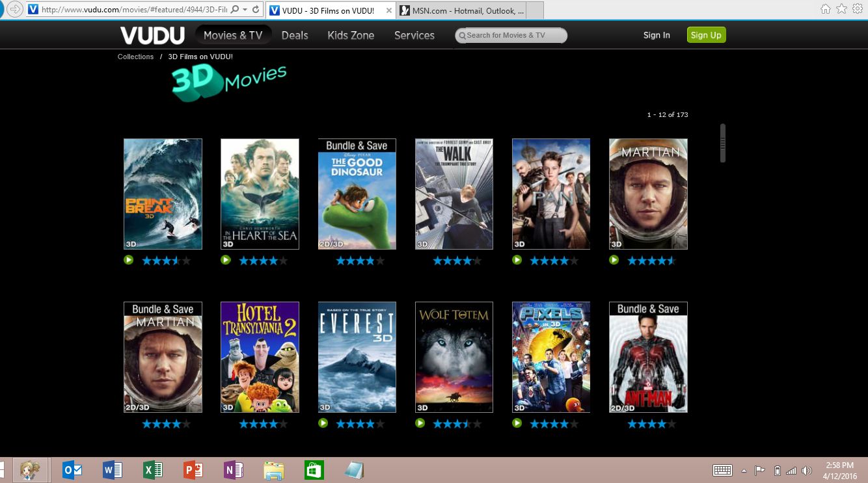Open Hotel Transylvania 2 poster
The height and width of the screenshot is (483, 868).
pos(260,357)
